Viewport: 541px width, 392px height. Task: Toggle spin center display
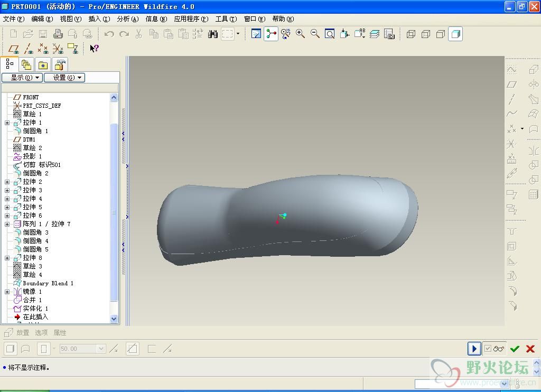point(271,34)
